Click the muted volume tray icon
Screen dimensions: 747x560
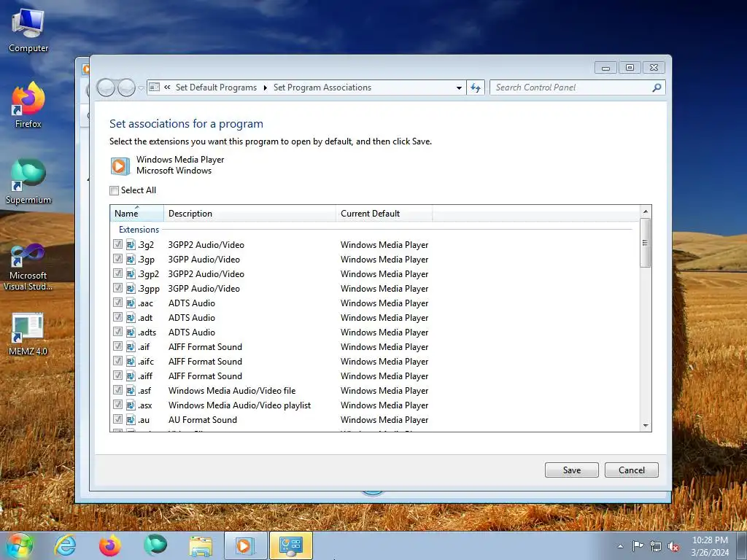tap(673, 546)
